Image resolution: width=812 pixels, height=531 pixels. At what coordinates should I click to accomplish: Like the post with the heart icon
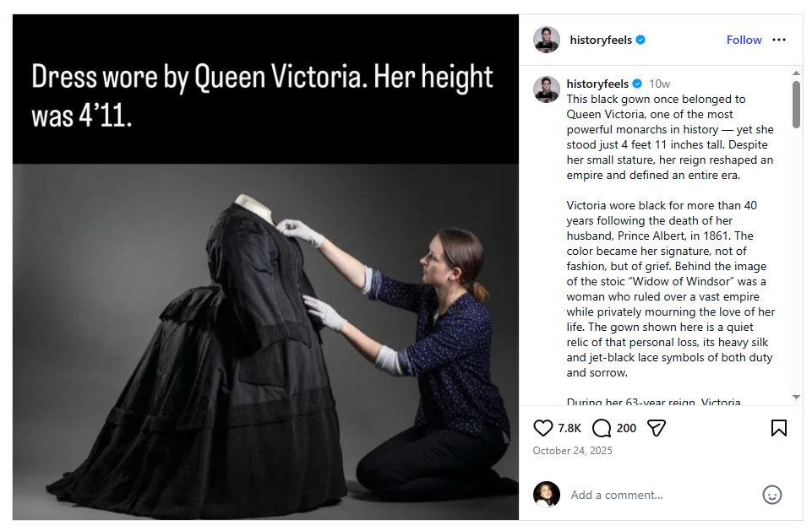click(x=542, y=428)
